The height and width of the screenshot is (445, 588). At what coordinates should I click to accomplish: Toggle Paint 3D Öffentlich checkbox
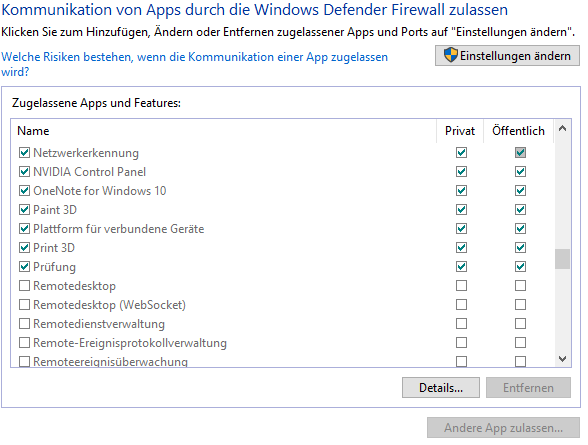click(x=520, y=210)
